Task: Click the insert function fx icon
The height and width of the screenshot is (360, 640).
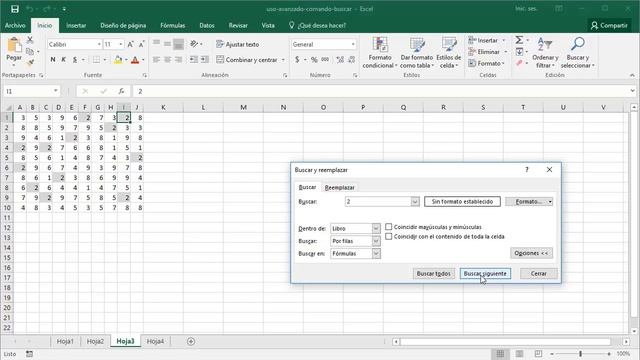Action: tap(121, 91)
